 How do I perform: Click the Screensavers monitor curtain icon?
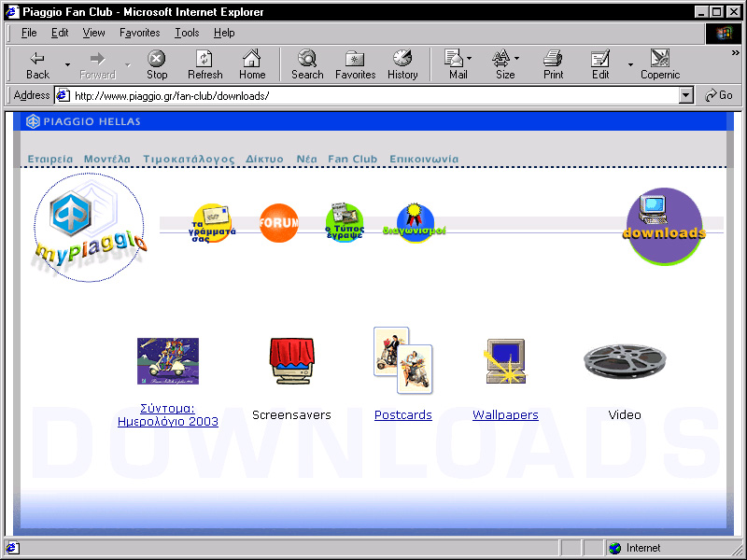pyautogui.click(x=291, y=361)
